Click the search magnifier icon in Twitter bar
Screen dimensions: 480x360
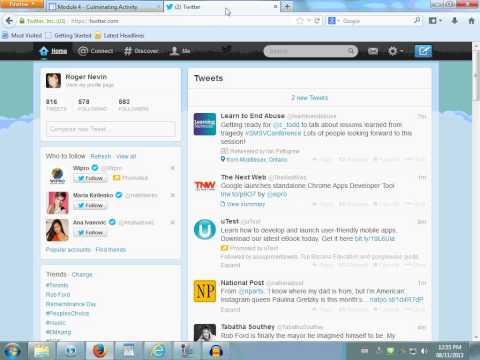click(x=351, y=51)
